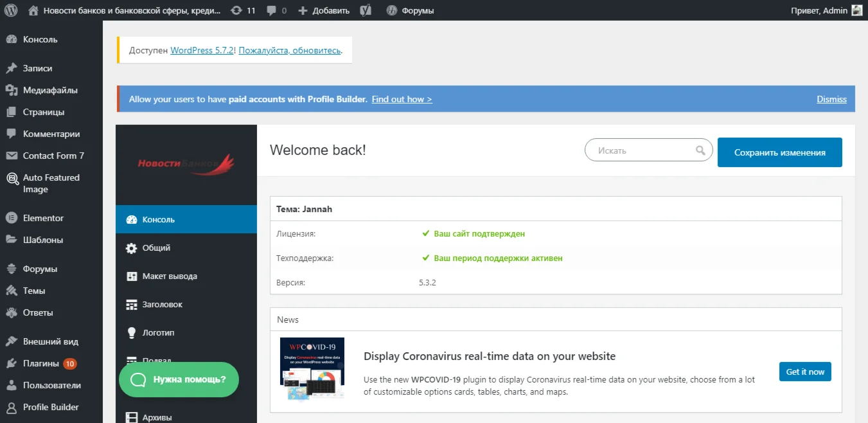Open the Нужна помощь? chat button

(x=179, y=379)
